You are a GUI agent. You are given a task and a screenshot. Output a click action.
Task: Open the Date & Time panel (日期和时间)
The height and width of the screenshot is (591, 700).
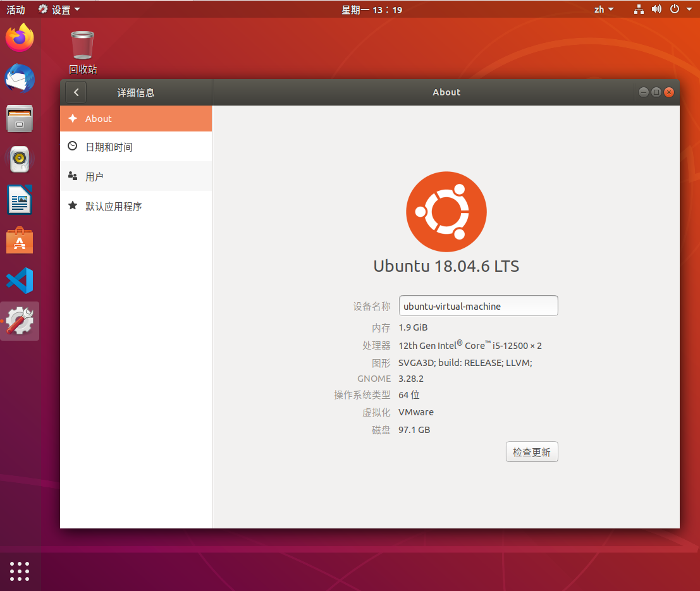coord(136,147)
